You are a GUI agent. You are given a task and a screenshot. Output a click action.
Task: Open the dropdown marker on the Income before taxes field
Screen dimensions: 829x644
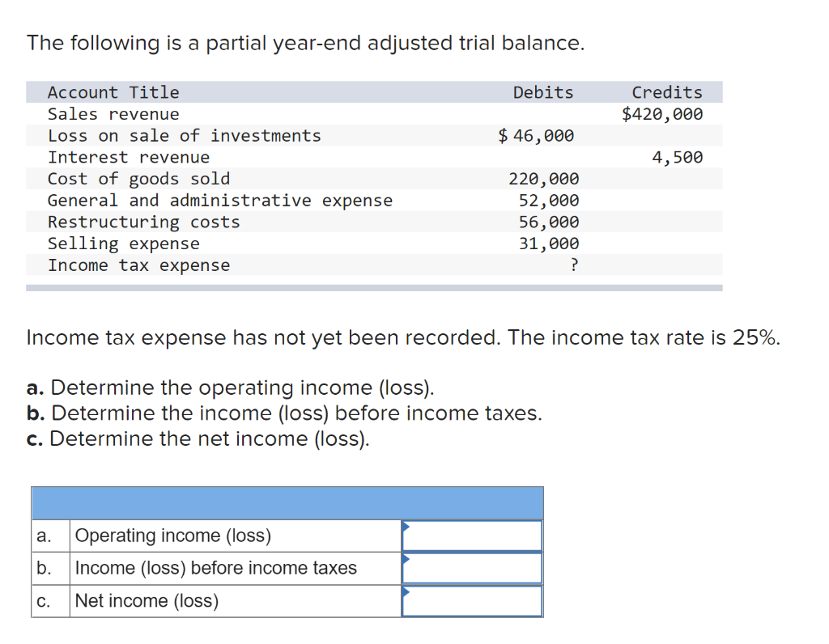click(x=406, y=559)
